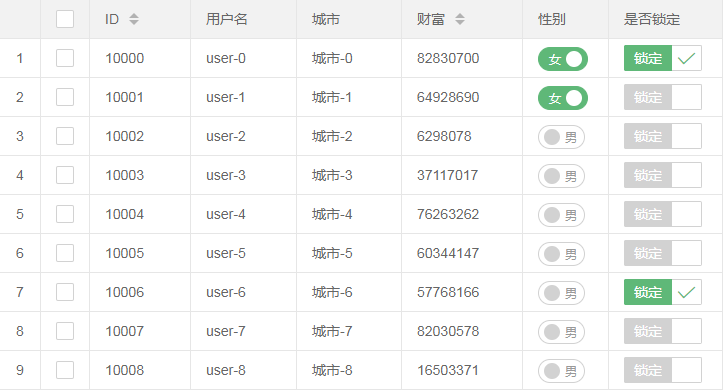
Task: Click the 是否锁定 column header
Action: 652,19
